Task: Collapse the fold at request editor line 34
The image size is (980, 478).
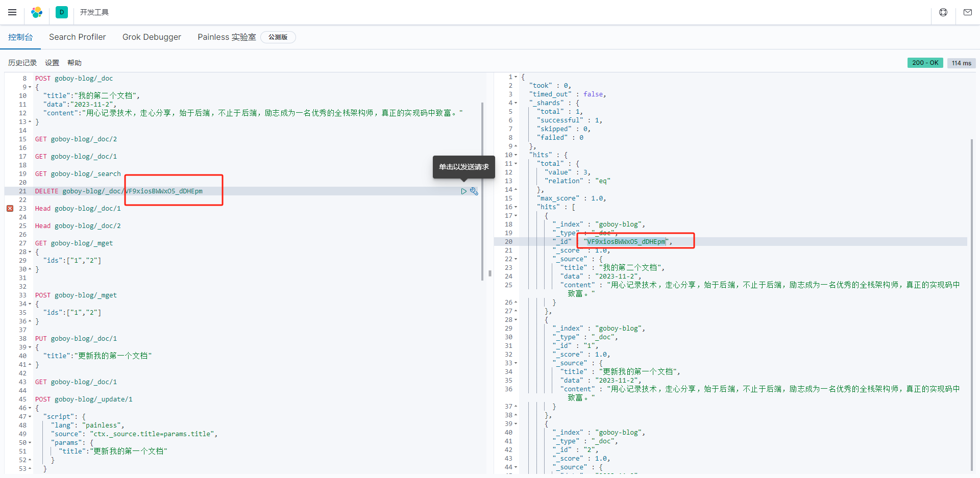Action: tap(30, 304)
